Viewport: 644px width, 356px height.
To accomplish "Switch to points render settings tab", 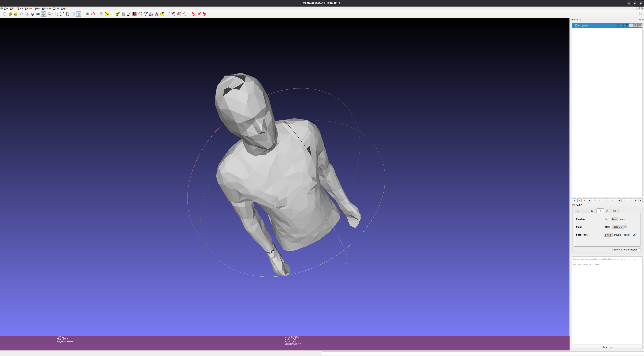I will [585, 211].
